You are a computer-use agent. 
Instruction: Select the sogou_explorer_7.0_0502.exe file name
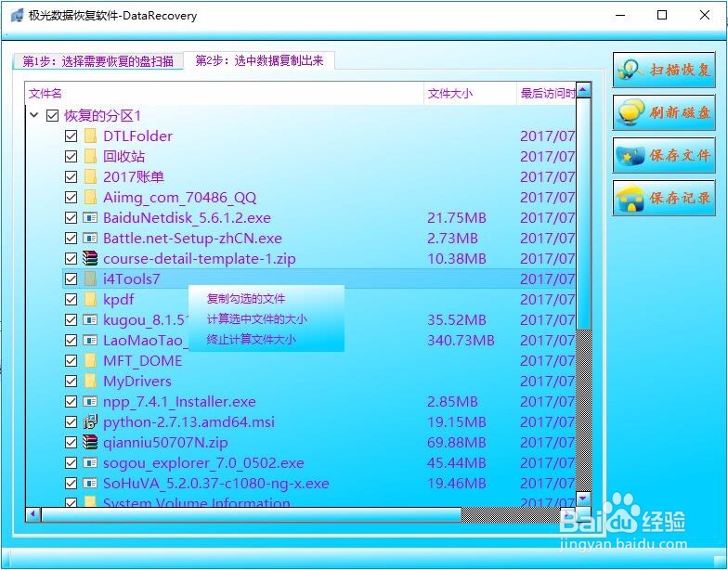203,462
